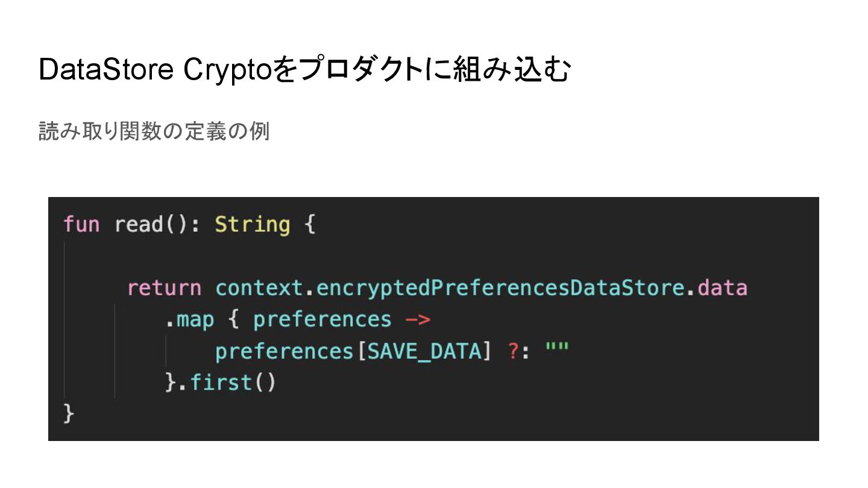Screen dimensions: 868x488
Task: Click the opening brace after String
Action: pyautogui.click(x=309, y=225)
